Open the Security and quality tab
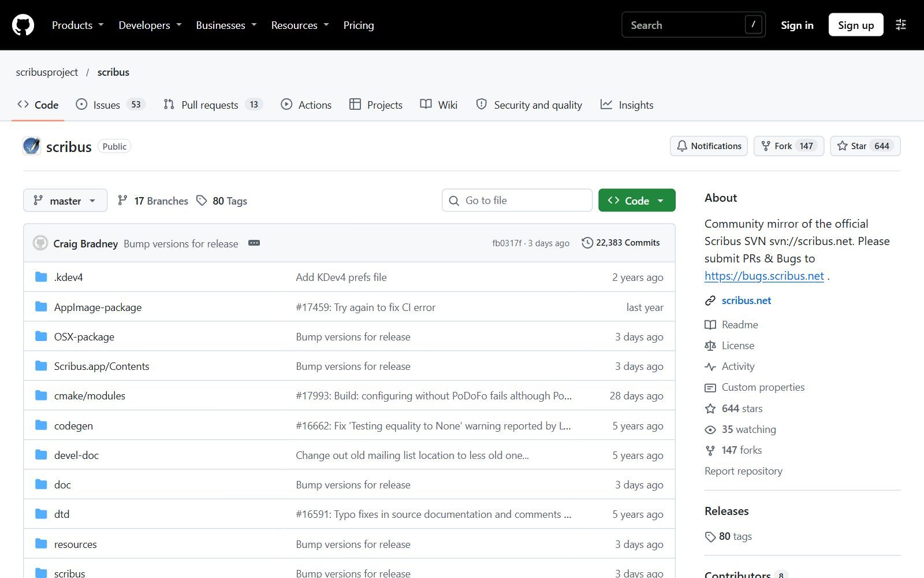The image size is (924, 578). tap(529, 105)
